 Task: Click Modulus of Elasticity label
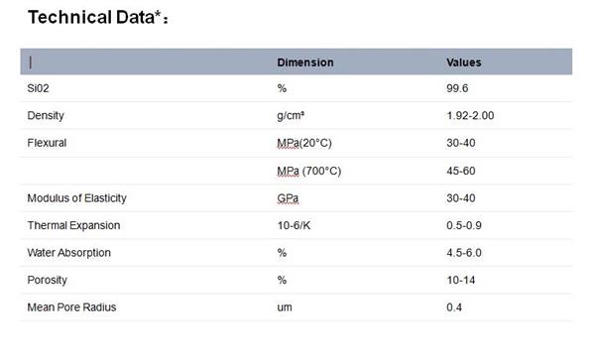[x=76, y=198]
